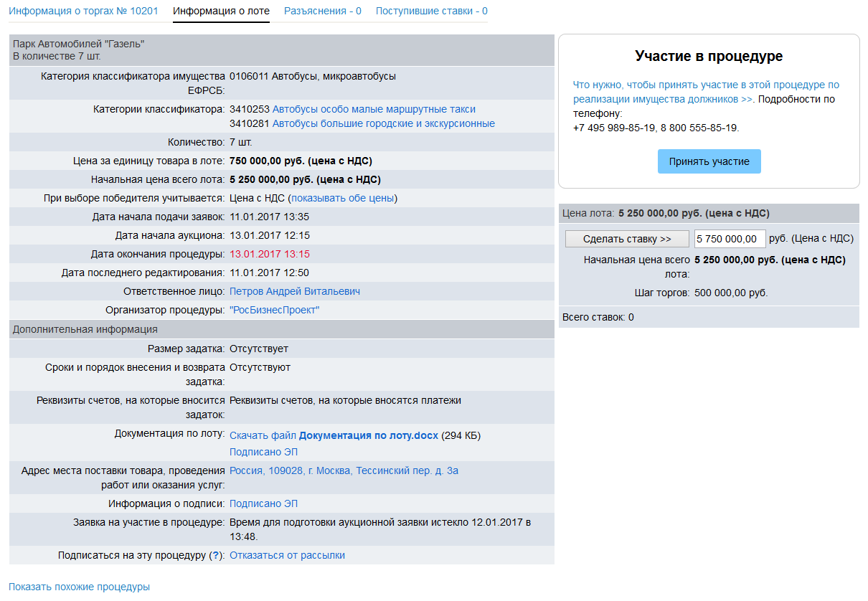Open the 'Информация о торгах № 10201' tab
This screenshot has height=601, width=868.
pos(83,11)
